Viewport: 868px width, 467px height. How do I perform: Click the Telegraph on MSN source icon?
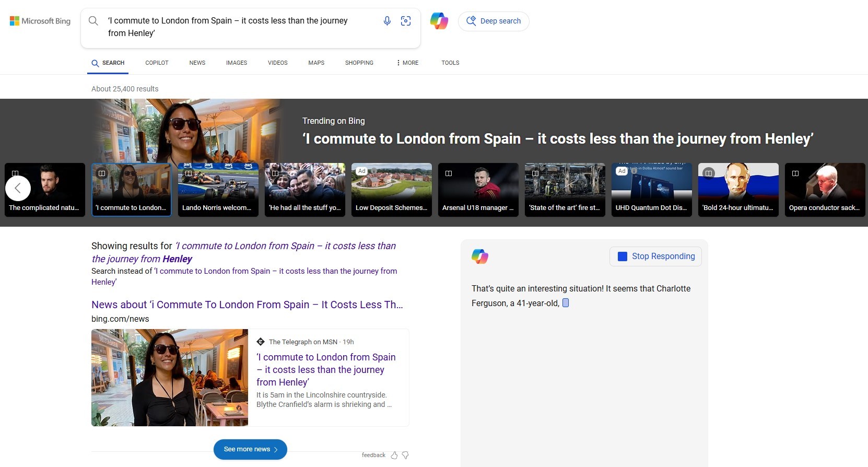(x=261, y=342)
